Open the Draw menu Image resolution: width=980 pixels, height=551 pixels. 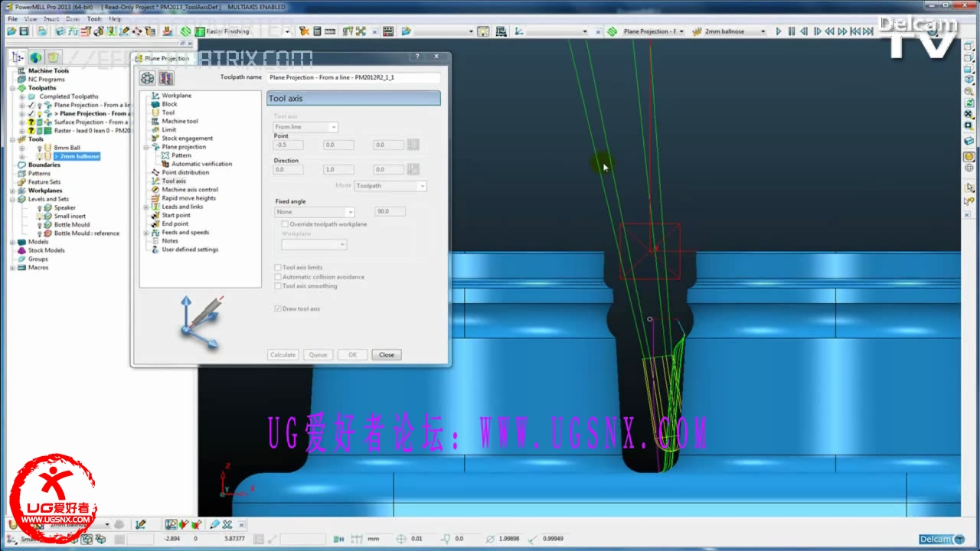pos(73,18)
